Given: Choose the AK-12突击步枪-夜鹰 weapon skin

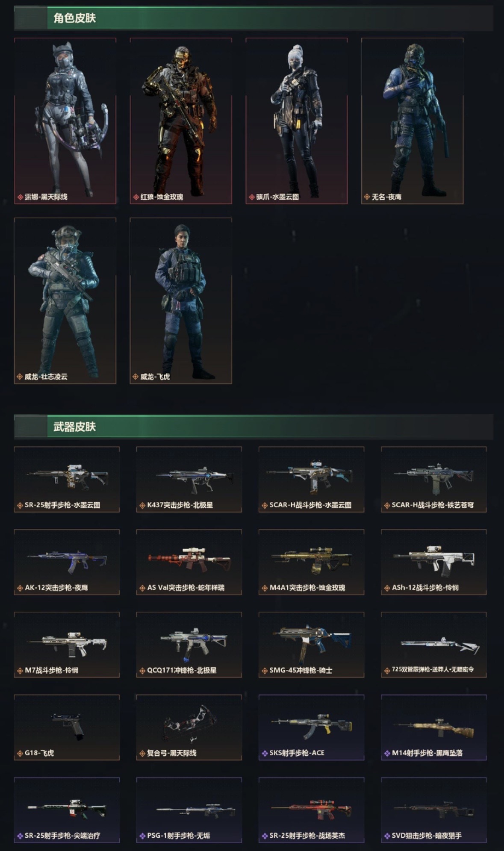Looking at the screenshot, I should point(67,562).
